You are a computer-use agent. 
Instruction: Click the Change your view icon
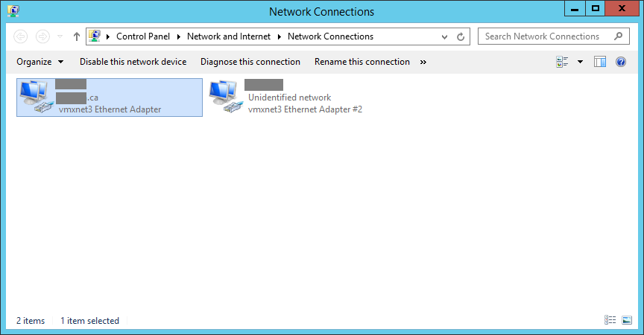563,62
